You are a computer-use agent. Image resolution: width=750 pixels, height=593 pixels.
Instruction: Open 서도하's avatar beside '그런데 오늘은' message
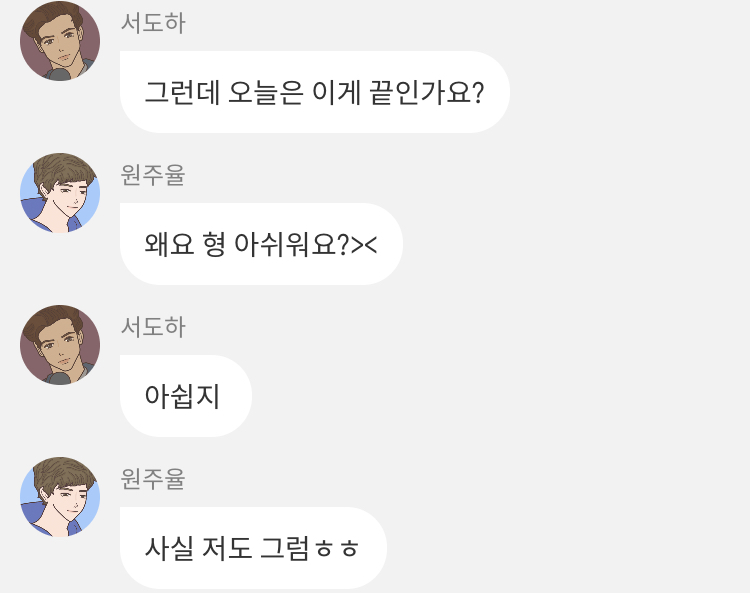coord(60,41)
